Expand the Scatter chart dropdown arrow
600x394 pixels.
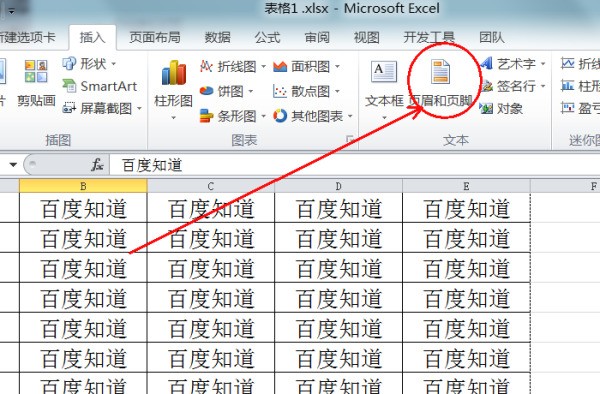(338, 91)
